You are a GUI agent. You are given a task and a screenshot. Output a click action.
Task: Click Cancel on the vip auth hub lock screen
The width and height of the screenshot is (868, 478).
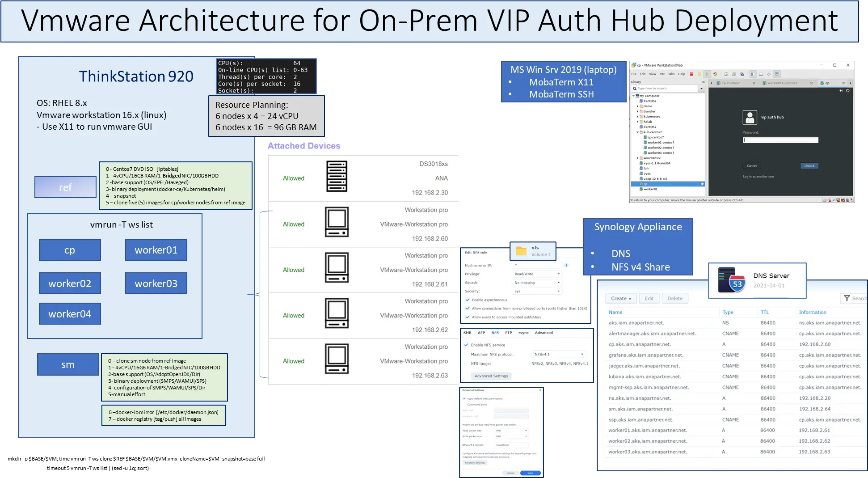(752, 166)
